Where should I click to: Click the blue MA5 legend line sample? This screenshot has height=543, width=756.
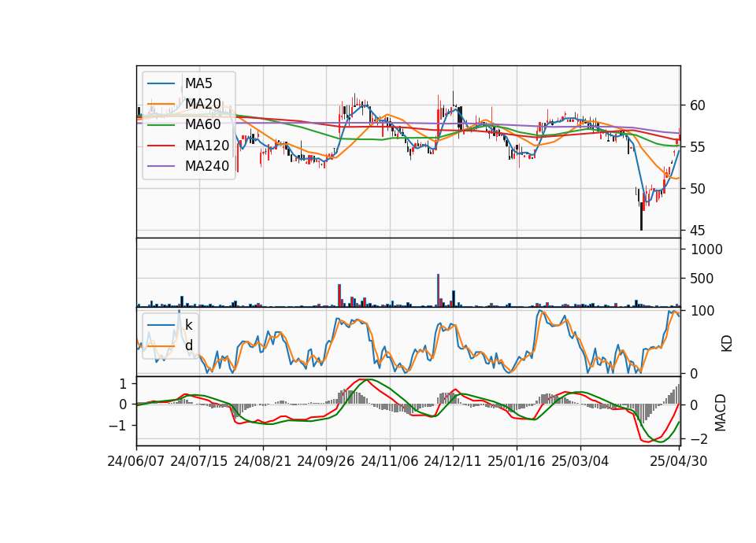pyautogui.click(x=161, y=83)
